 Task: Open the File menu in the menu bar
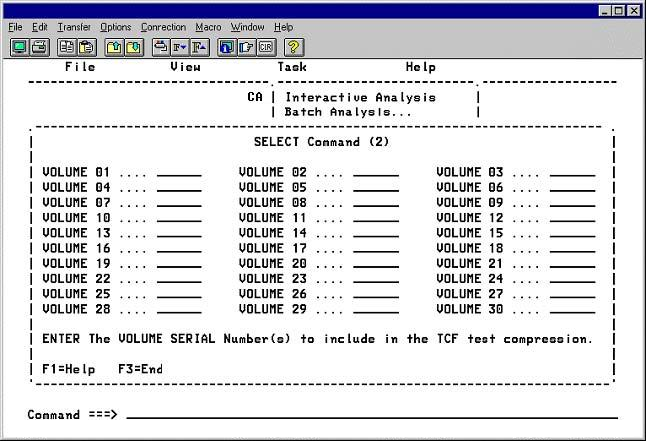click(x=15, y=27)
